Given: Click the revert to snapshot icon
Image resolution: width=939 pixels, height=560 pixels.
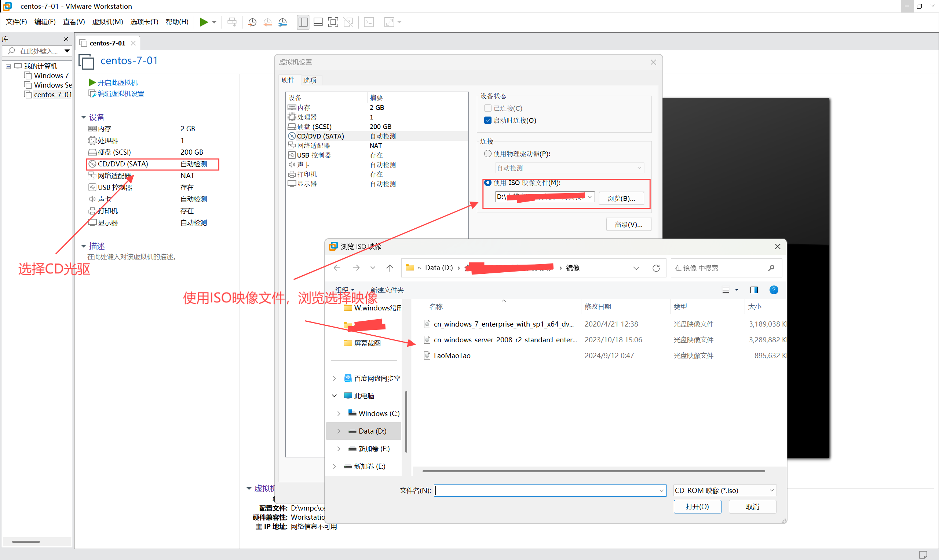Looking at the screenshot, I should point(268,22).
